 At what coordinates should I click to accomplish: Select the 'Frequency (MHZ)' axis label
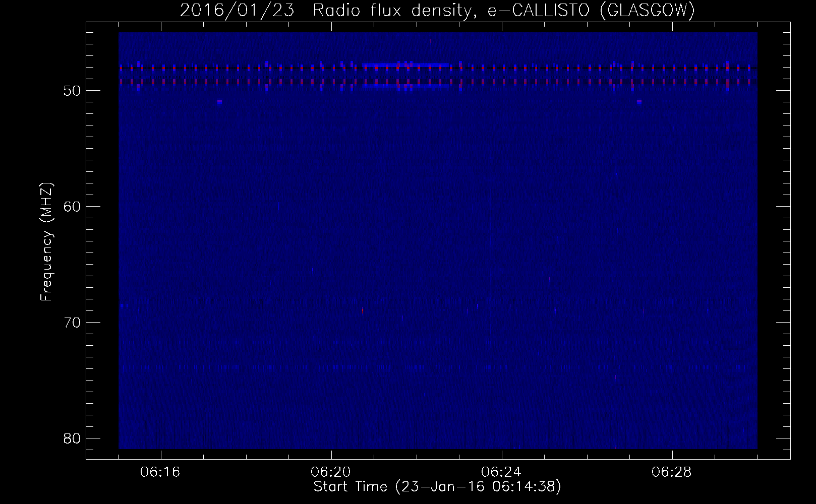(46, 242)
